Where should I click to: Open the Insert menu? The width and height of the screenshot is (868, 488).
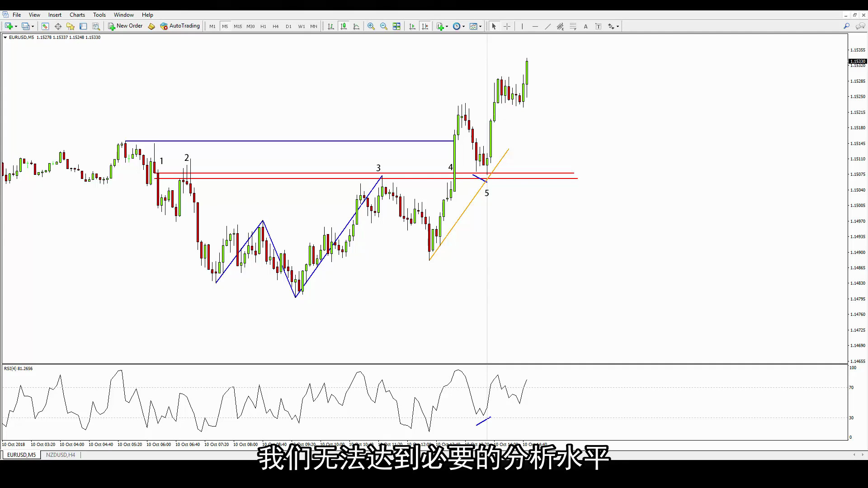[x=55, y=14]
